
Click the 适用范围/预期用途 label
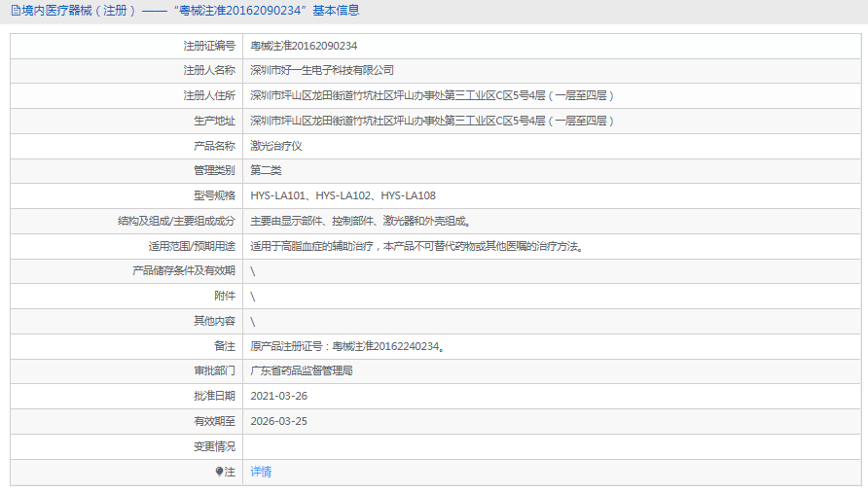[x=192, y=246]
